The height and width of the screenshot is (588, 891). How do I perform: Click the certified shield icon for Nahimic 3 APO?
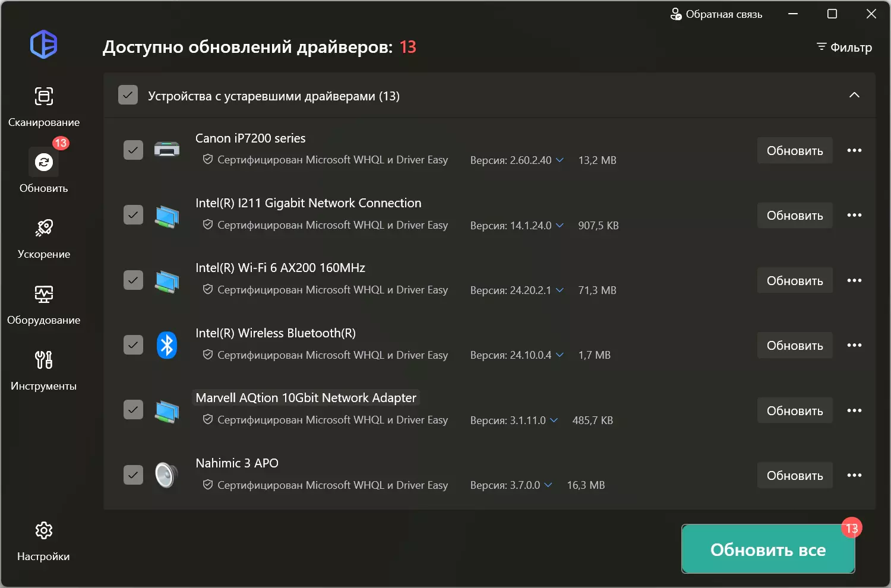(208, 485)
